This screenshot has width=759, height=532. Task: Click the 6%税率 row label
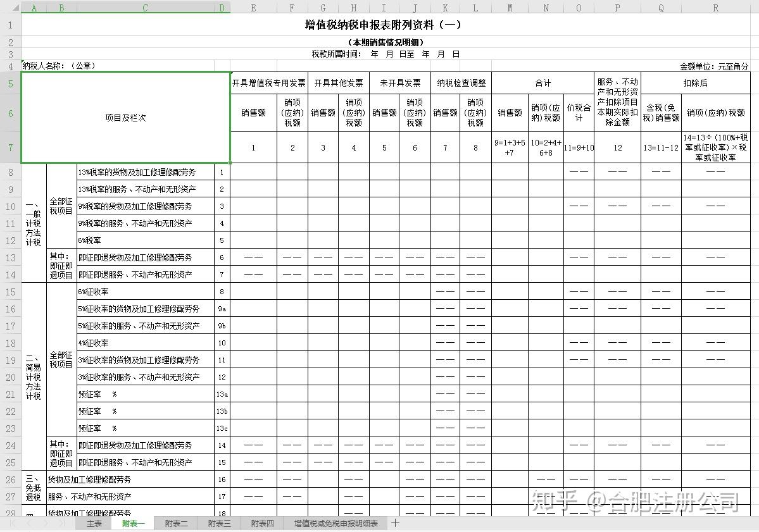pos(145,240)
